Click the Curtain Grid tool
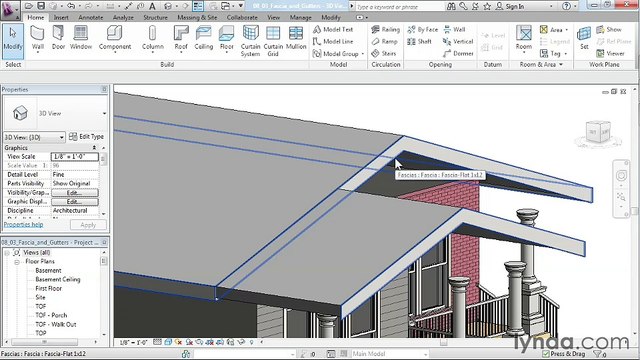 (273, 41)
